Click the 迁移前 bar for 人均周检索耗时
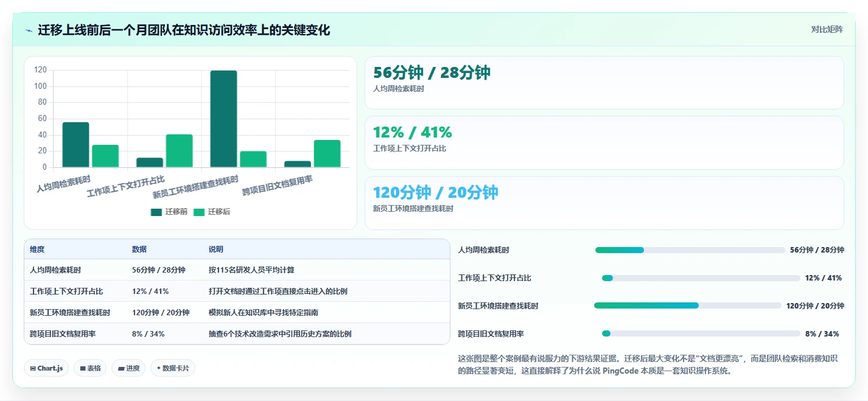The height and width of the screenshot is (401, 868). click(x=75, y=145)
